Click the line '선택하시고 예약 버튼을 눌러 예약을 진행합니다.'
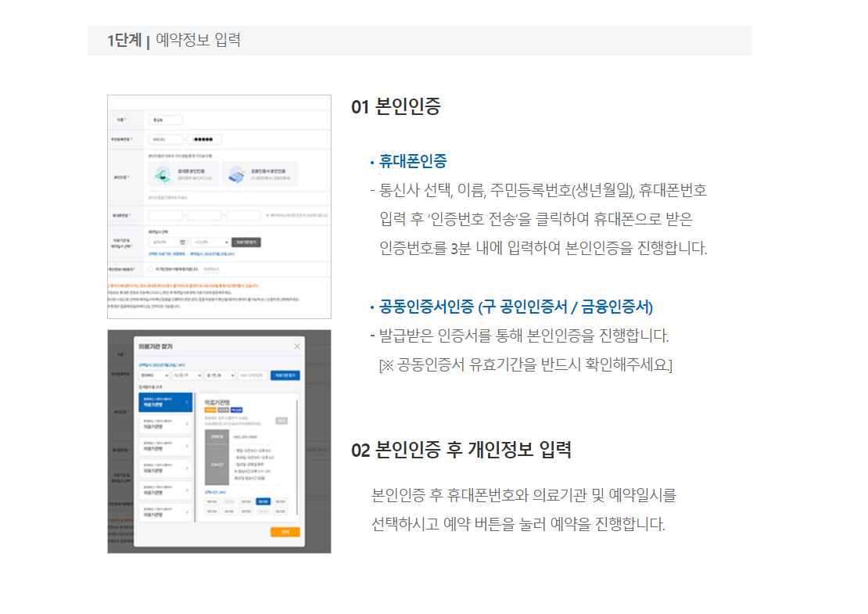 click(518, 524)
